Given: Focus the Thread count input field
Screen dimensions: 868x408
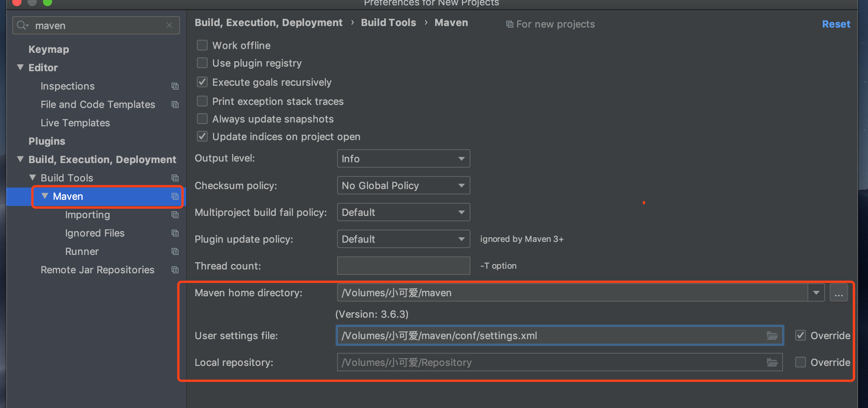Looking at the screenshot, I should (403, 266).
